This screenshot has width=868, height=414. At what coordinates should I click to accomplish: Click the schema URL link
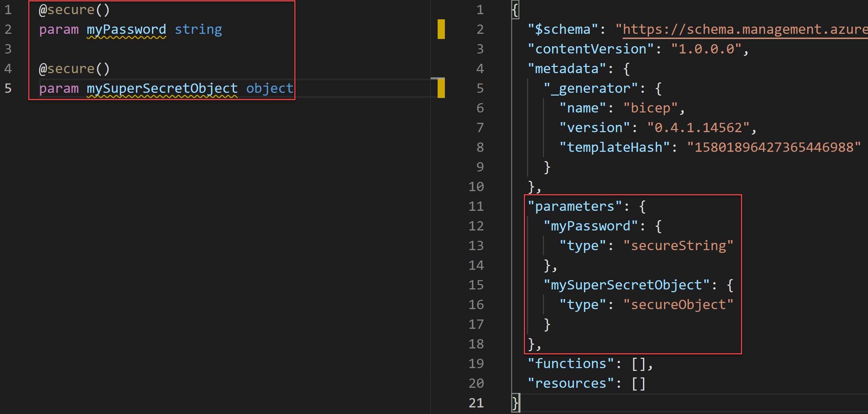coord(742,29)
